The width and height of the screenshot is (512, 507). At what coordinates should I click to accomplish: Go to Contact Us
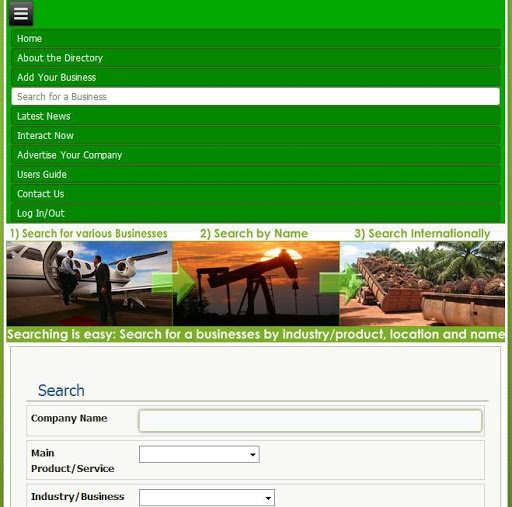256,194
